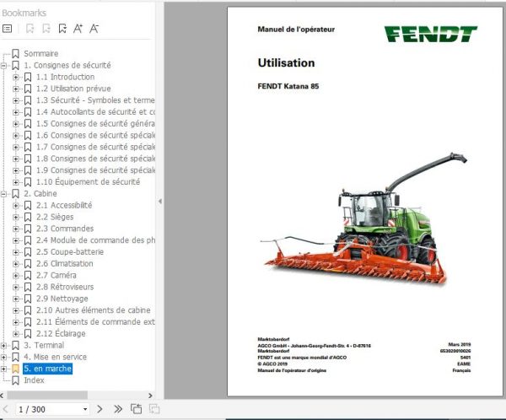Viewport: 506px width, 420px height.
Task: Expand the 1.10 Équipement de sécurité node
Action: point(15,182)
